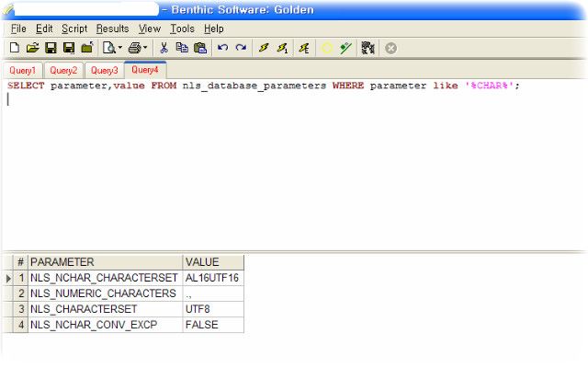Screen dimensions: 588x368
Task: Save the script with the first floppy disk icon
Action: pyautogui.click(x=51, y=48)
